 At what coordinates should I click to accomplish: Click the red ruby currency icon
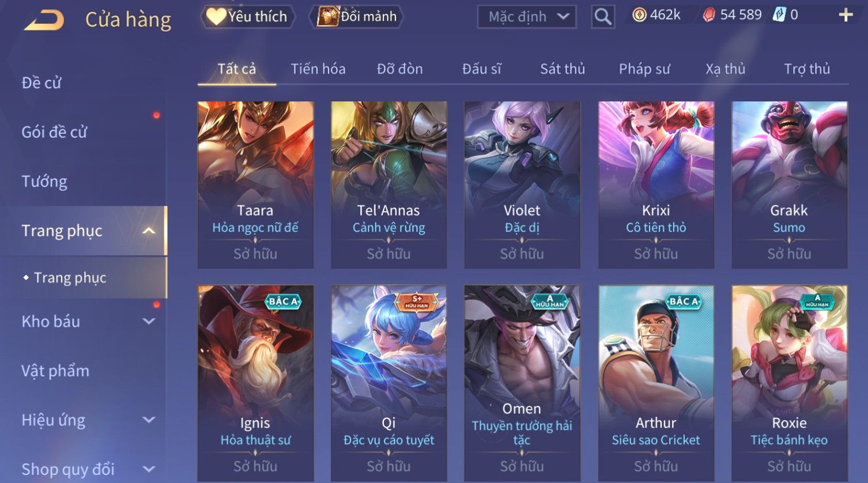[x=709, y=16]
